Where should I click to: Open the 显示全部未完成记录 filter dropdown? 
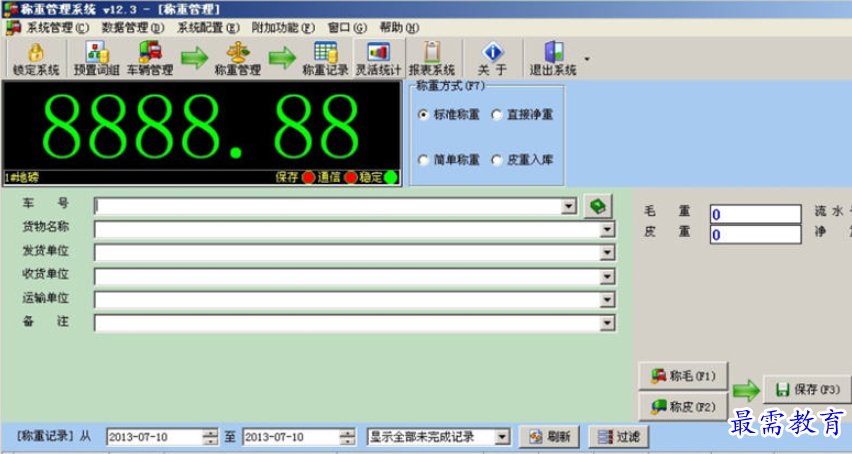502,437
